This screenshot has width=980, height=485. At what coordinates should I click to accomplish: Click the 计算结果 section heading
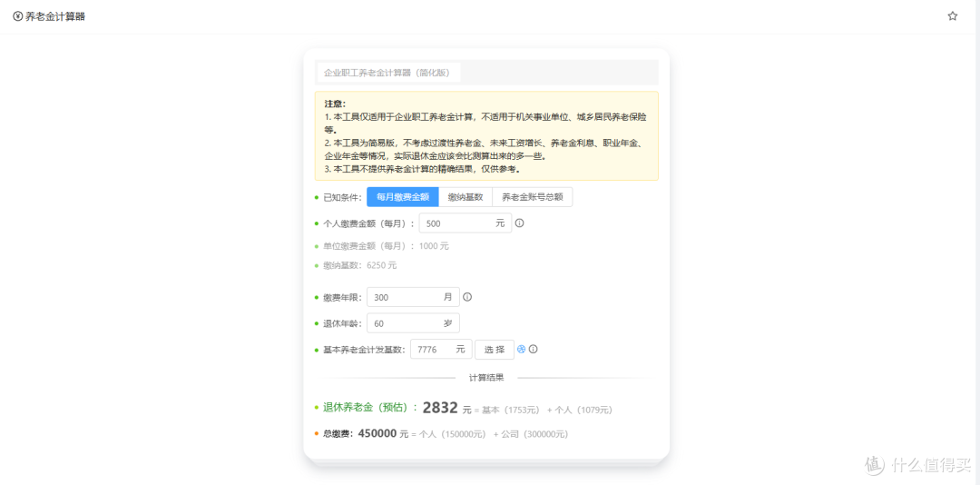coord(486,377)
